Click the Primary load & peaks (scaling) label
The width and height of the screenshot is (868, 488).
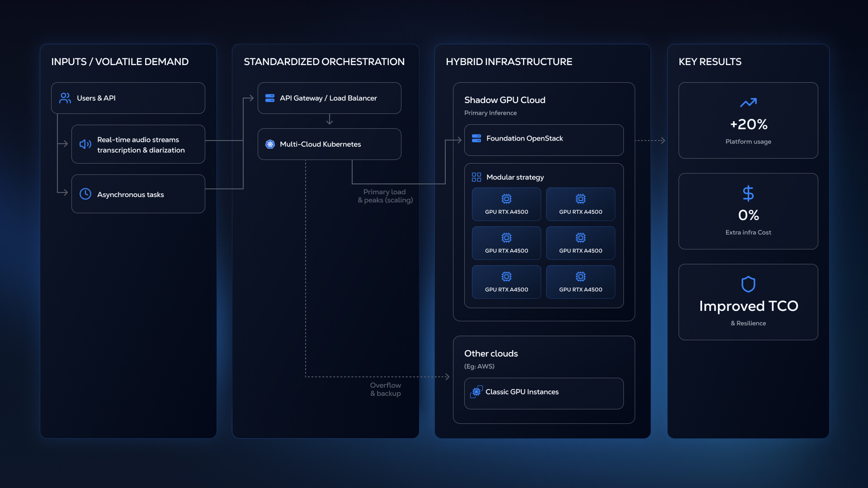(385, 196)
